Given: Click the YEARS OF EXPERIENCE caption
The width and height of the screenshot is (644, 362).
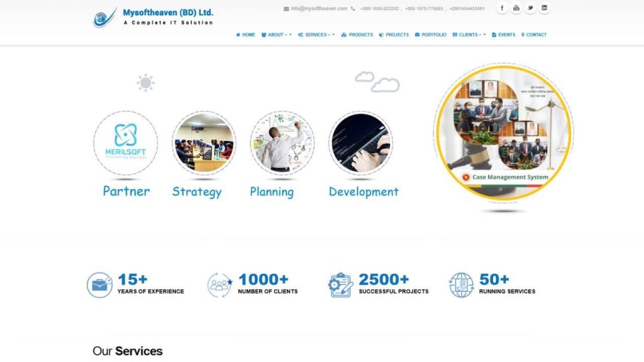Looking at the screenshot, I should 151,292.
